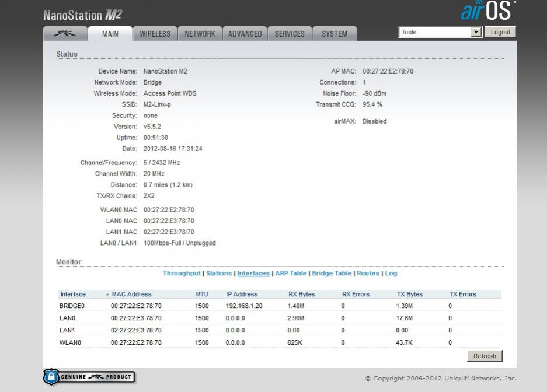547x392 pixels.
Task: Go to the ADVANCED tab
Action: pyautogui.click(x=245, y=34)
